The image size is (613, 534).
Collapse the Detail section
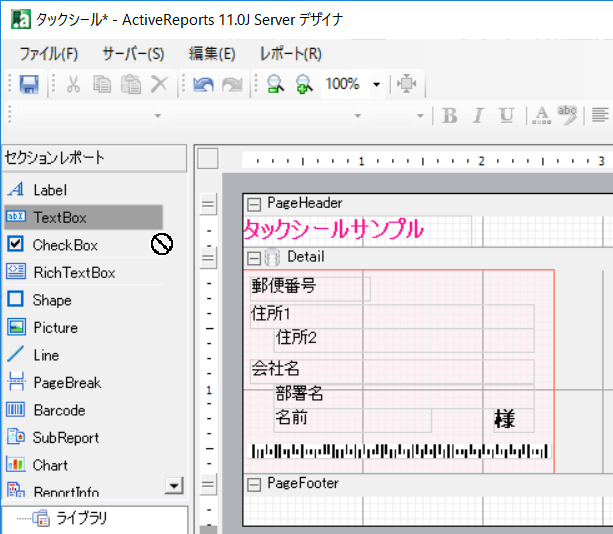(254, 257)
